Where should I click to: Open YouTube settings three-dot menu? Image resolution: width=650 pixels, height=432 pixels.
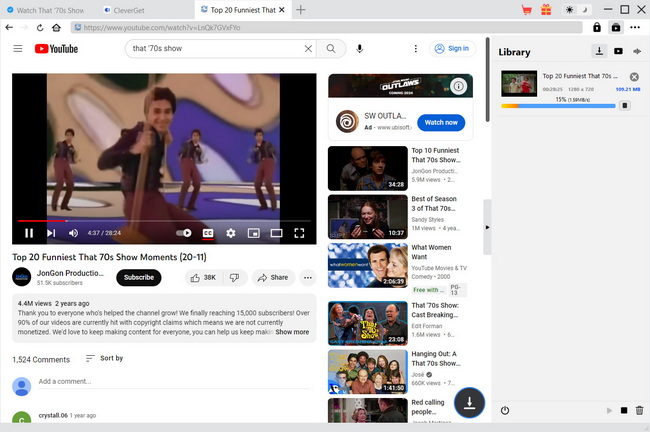point(415,49)
